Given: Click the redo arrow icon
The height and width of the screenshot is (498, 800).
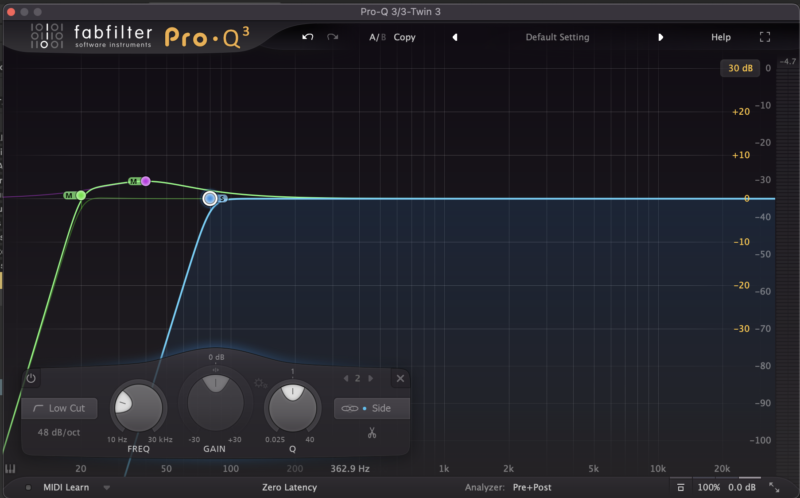Looking at the screenshot, I should pos(333,37).
